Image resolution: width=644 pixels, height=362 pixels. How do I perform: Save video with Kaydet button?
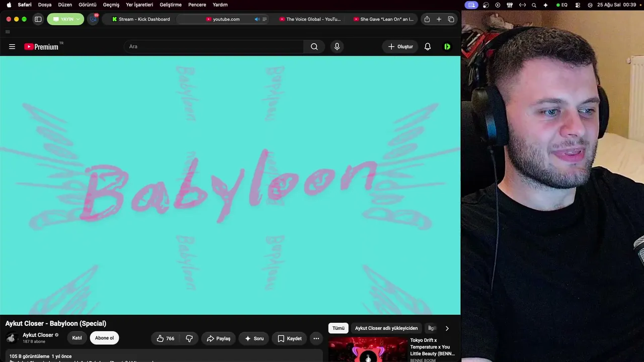[x=289, y=338]
